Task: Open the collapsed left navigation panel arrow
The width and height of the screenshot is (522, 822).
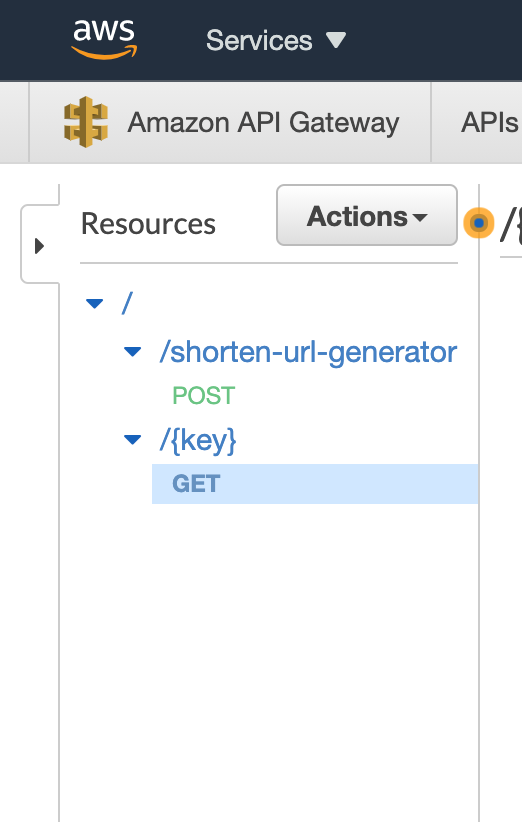Action: click(39, 245)
